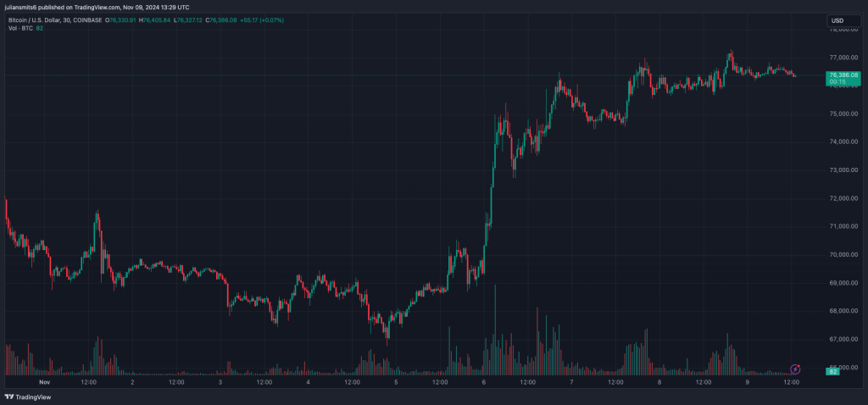The height and width of the screenshot is (405, 868).
Task: Click the high value H76,405.84
Action: coord(154,20)
